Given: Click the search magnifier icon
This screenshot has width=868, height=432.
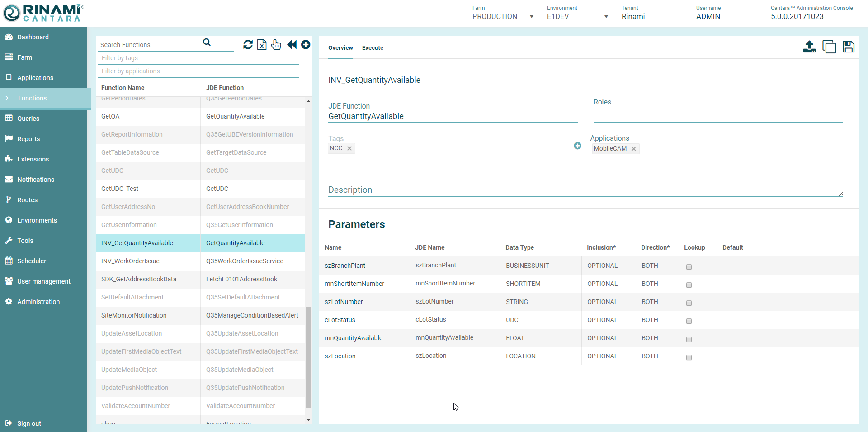Looking at the screenshot, I should [x=207, y=43].
